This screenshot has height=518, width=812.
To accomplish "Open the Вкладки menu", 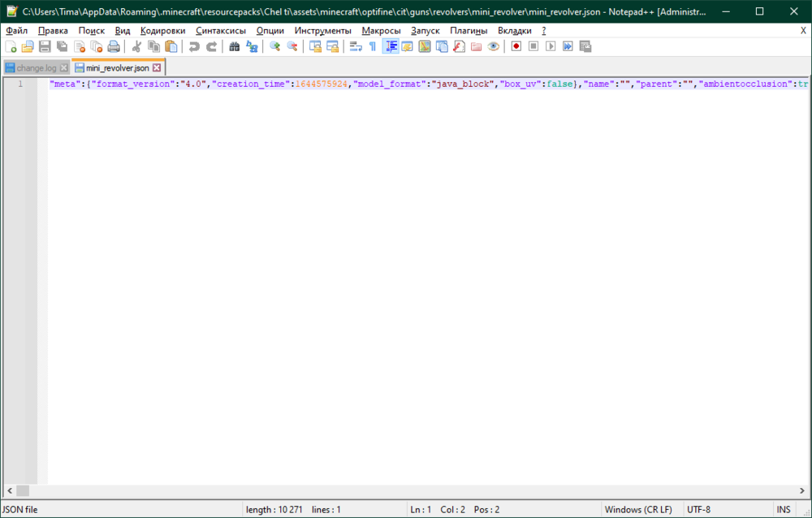I will coord(515,31).
